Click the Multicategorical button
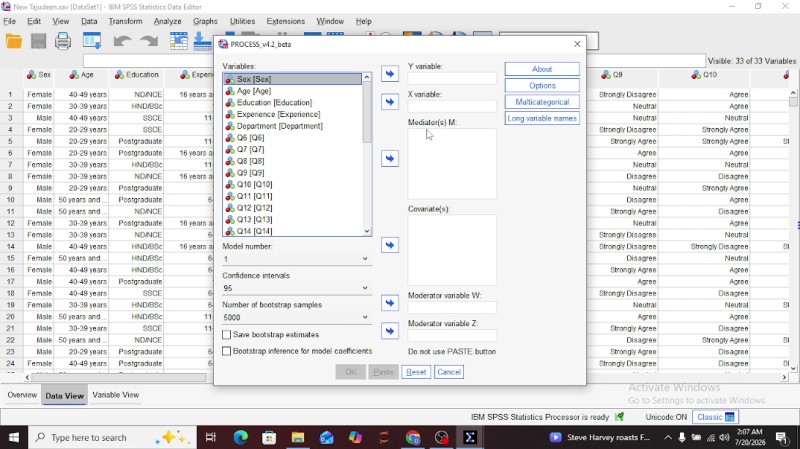This screenshot has width=800, height=449. click(x=542, y=102)
